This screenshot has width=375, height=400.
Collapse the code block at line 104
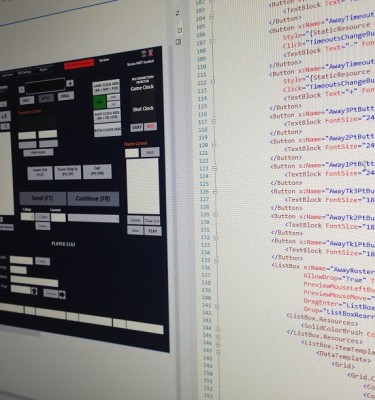pos(212,17)
